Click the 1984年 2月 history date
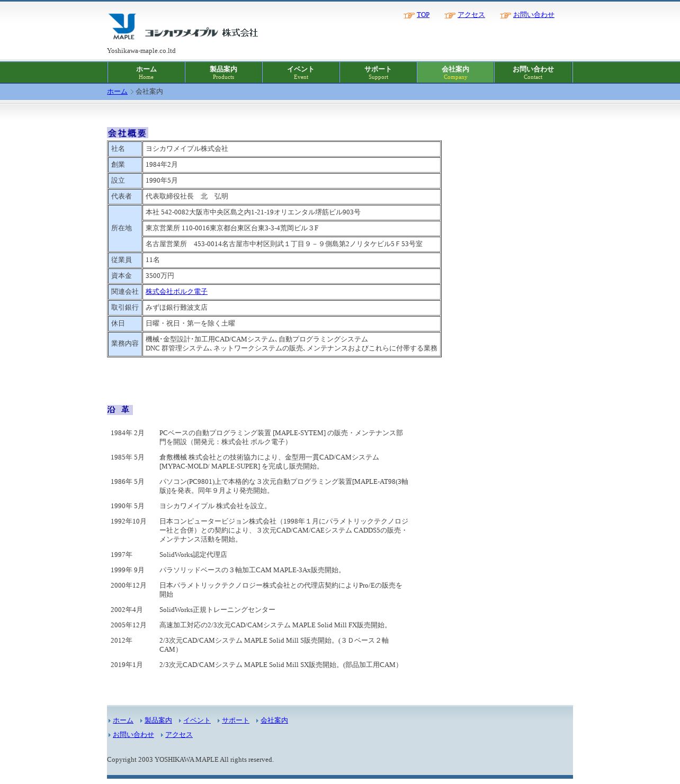This screenshot has height=784, width=680. pos(128,433)
